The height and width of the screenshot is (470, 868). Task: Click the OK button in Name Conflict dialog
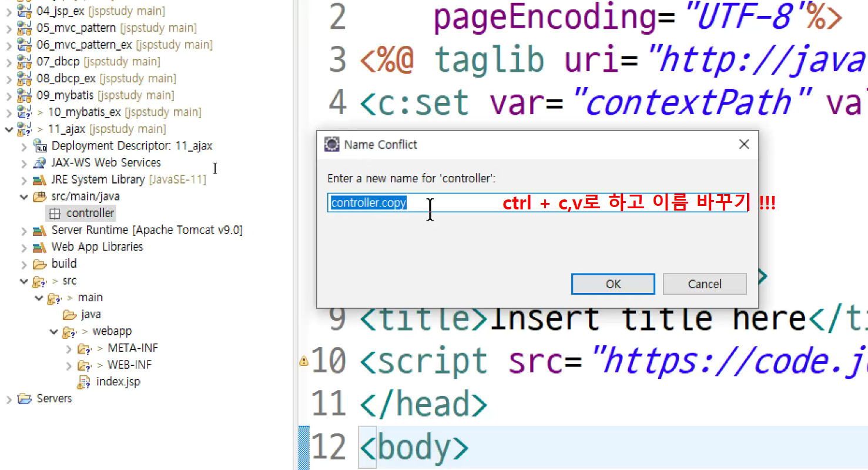(x=613, y=284)
